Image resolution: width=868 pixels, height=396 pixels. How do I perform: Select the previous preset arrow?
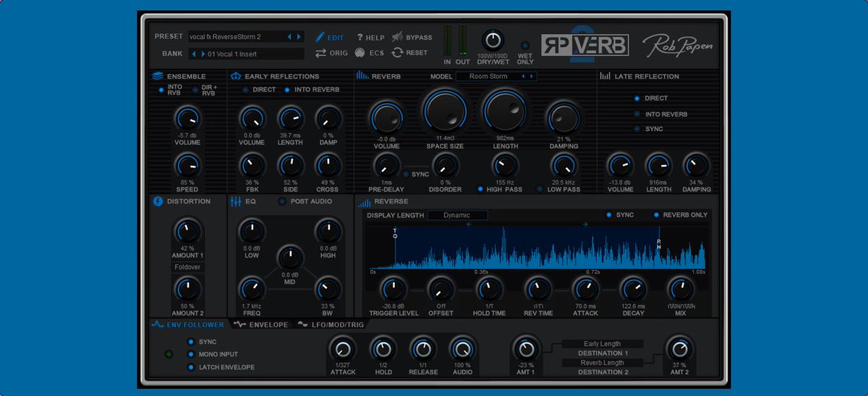[x=290, y=36]
